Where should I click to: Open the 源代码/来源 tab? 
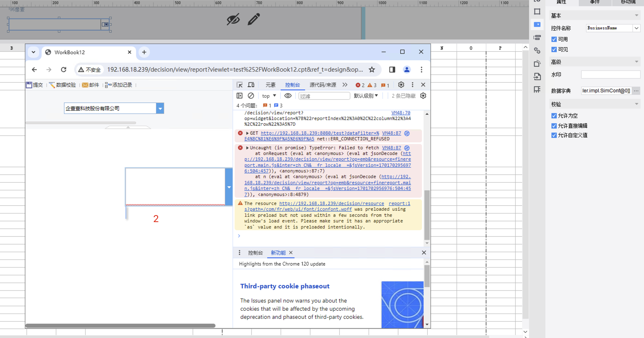pos(323,85)
